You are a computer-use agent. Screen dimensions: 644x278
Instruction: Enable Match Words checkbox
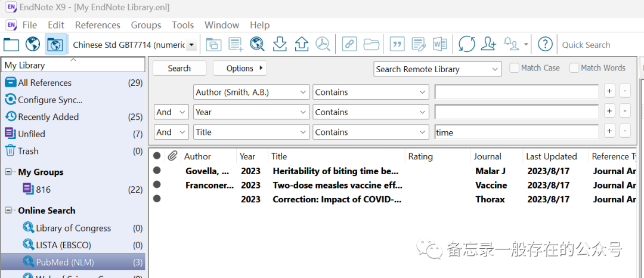574,68
